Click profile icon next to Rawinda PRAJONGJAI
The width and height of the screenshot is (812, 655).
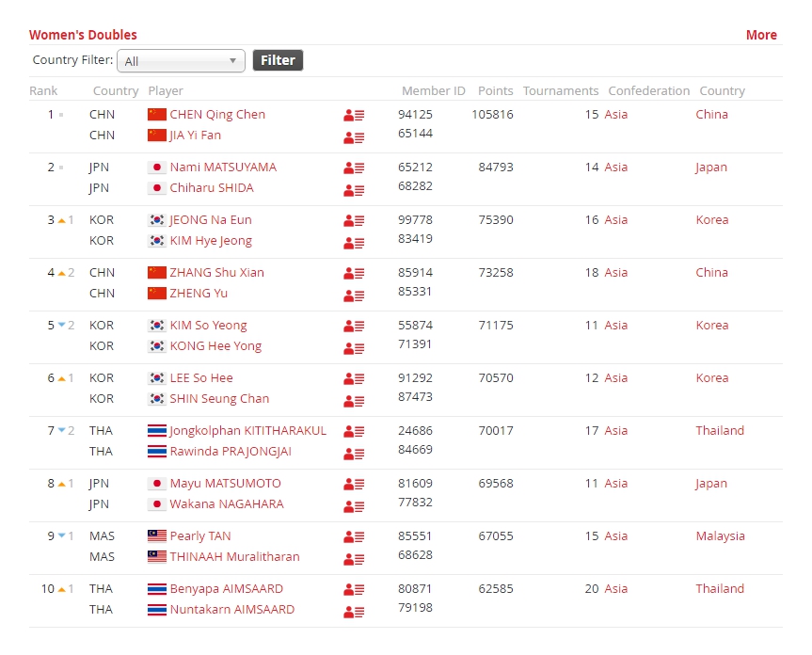(x=354, y=452)
